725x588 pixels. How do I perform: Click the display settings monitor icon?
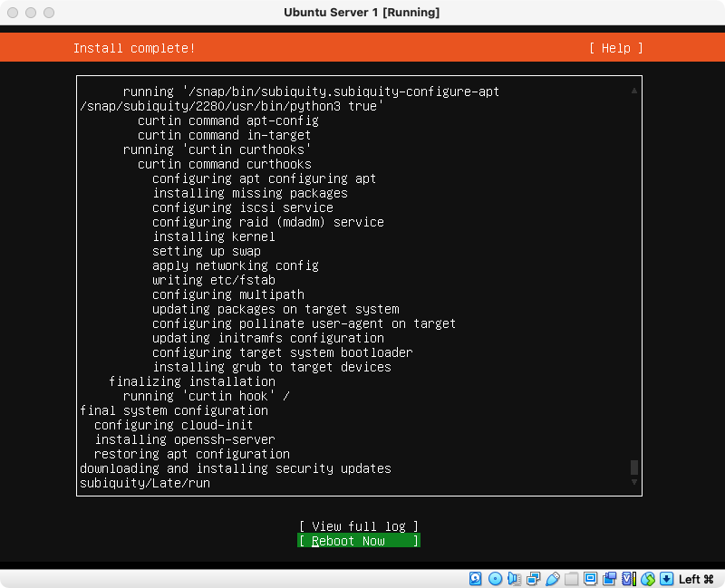point(590,578)
